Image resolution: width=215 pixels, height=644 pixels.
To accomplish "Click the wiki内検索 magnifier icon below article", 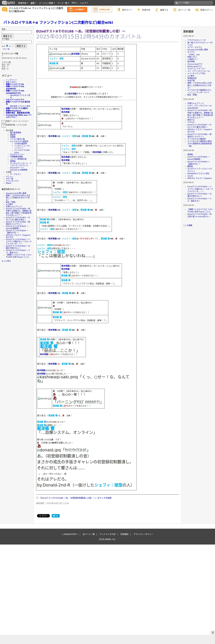I will [x=38, y=498].
